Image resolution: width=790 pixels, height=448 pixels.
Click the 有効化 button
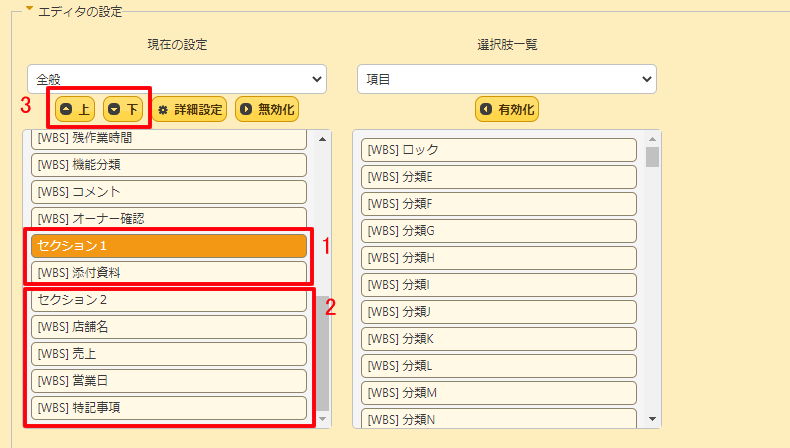pyautogui.click(x=507, y=109)
